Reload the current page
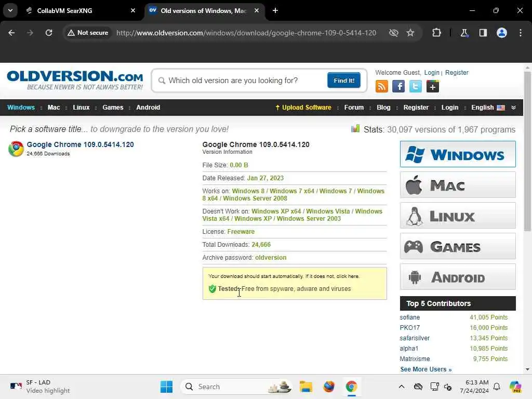 (x=49, y=33)
